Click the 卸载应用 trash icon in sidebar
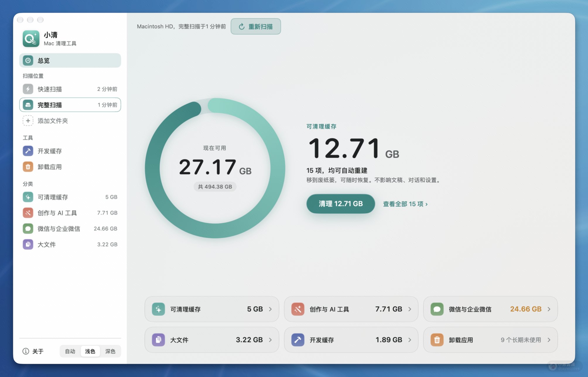The height and width of the screenshot is (377, 588). [28, 167]
